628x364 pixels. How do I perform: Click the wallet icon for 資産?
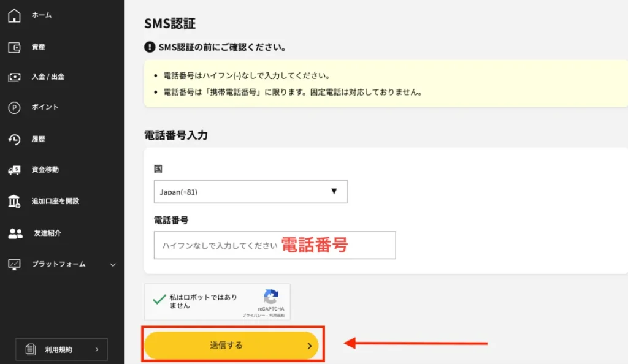(x=14, y=47)
